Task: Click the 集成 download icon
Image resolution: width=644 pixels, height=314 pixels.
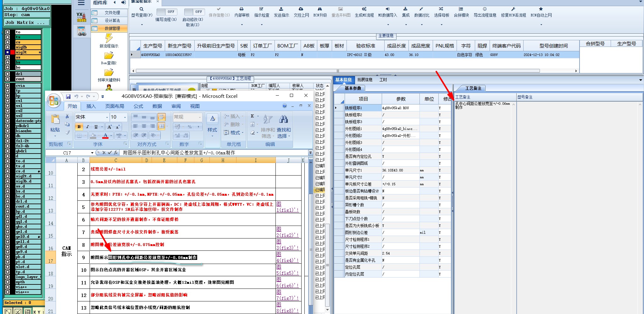Action: [x=406, y=9]
